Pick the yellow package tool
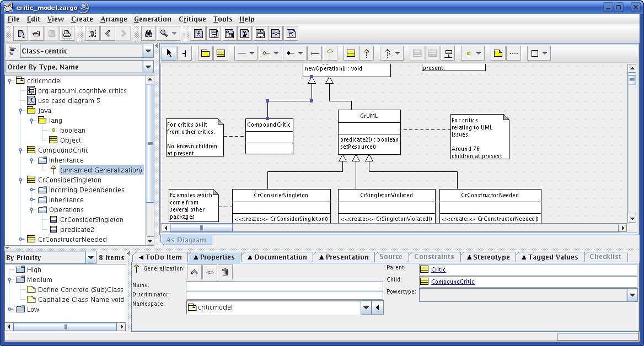This screenshot has width=644, height=346. (205, 53)
